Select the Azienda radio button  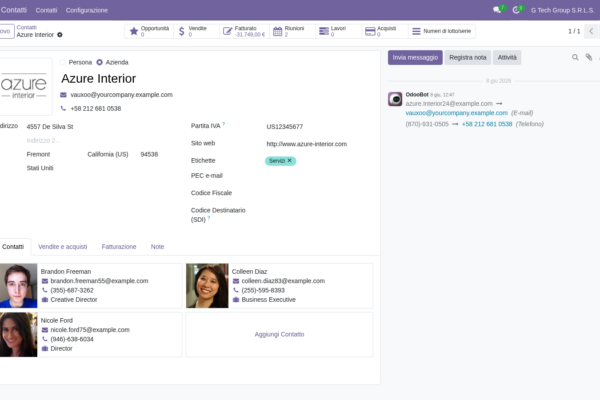click(99, 62)
